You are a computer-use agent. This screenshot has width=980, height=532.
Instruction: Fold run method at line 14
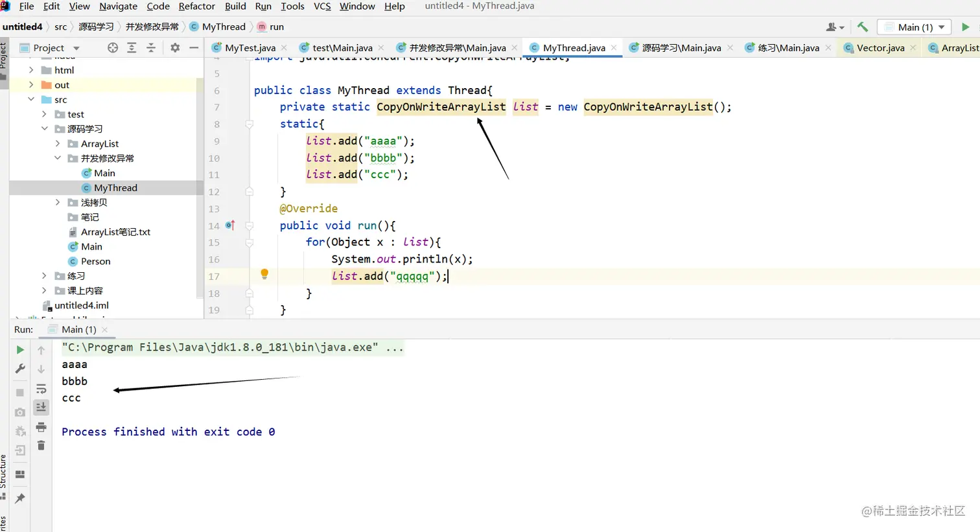tap(250, 226)
